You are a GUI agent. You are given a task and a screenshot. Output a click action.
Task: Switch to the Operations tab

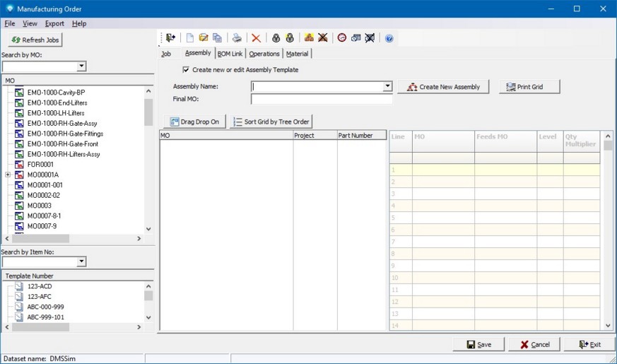264,54
